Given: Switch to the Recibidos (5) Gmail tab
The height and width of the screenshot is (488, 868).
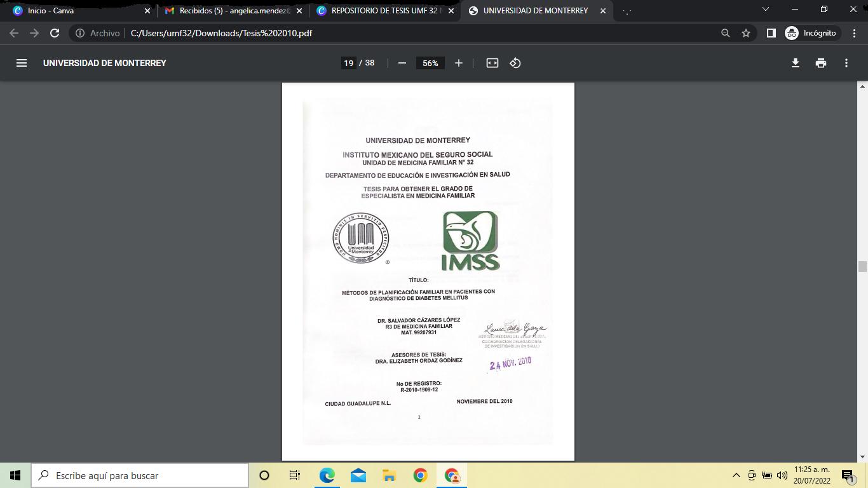Looking at the screenshot, I should click(232, 11).
